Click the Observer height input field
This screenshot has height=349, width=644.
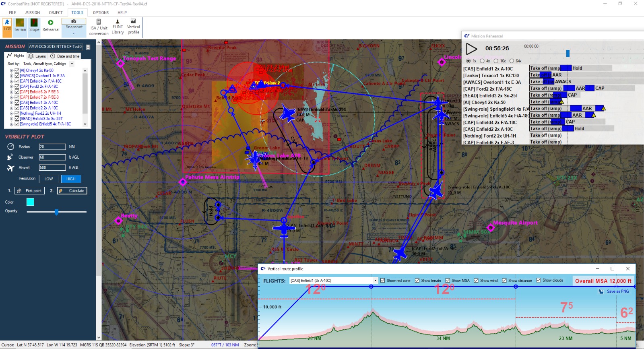tap(52, 157)
